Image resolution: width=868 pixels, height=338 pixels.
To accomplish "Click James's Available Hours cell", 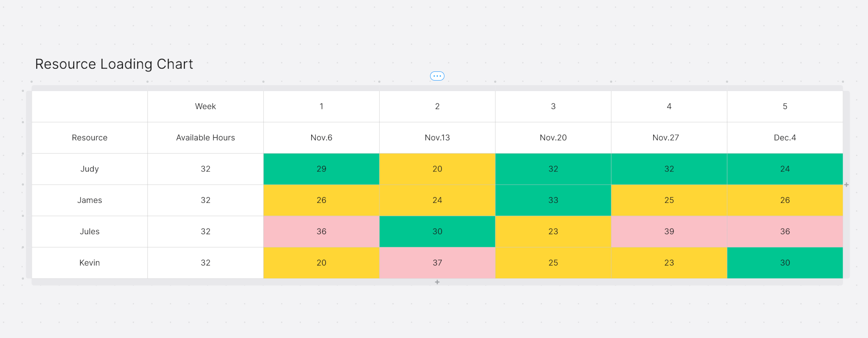I will point(205,200).
